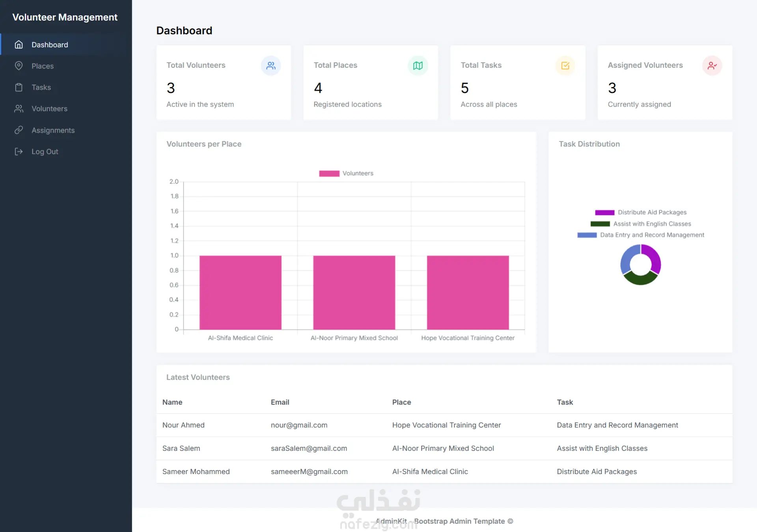Toggle Data Entry and Record Management legend
Image resolution: width=757 pixels, height=532 pixels.
(x=640, y=235)
